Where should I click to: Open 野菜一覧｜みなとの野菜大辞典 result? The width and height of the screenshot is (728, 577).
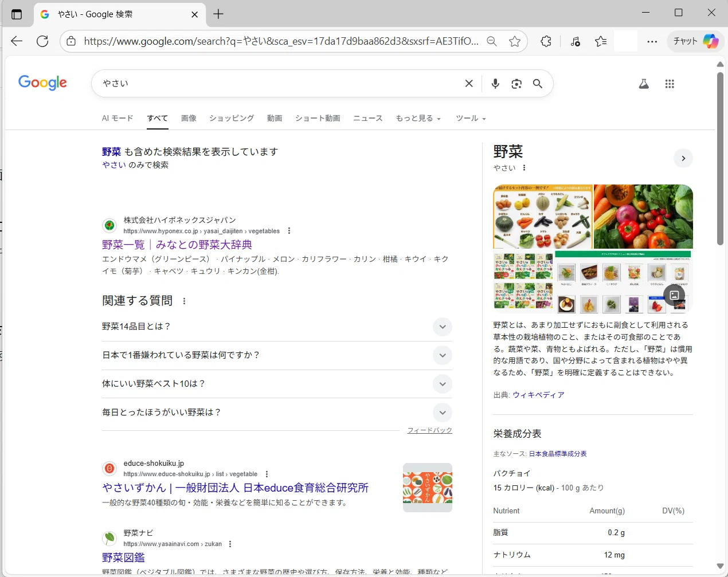point(177,245)
